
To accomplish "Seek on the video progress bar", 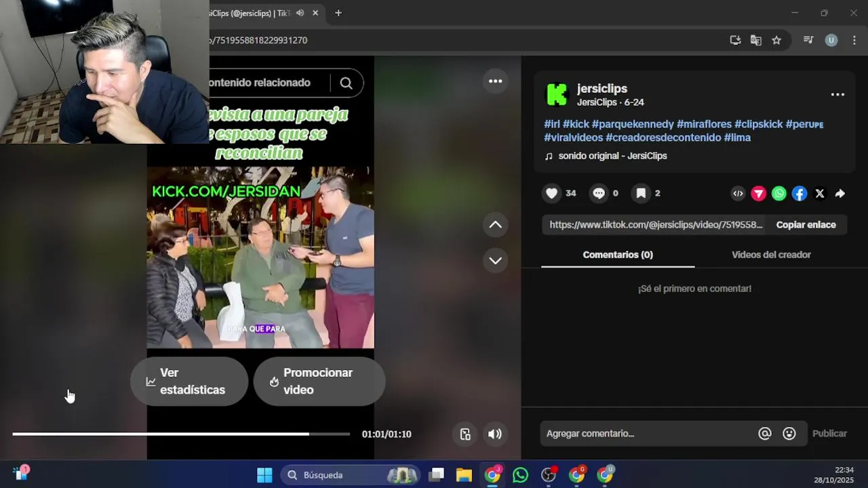I will click(x=181, y=434).
